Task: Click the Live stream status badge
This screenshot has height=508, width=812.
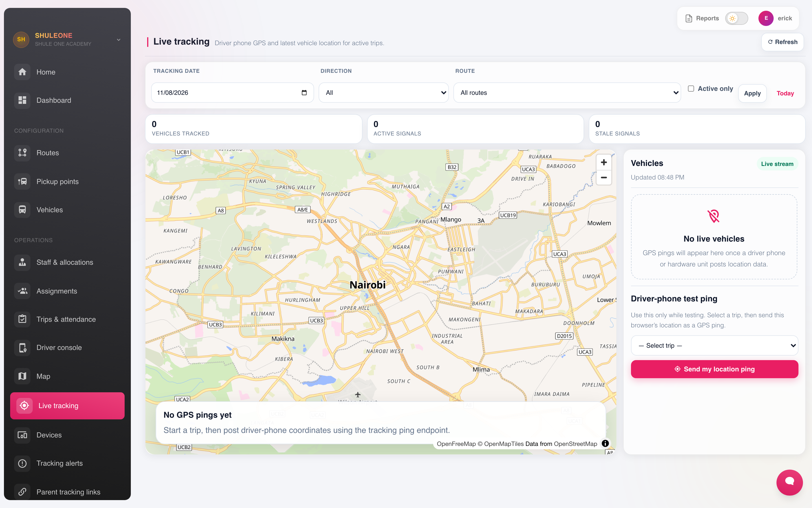Action: point(777,164)
